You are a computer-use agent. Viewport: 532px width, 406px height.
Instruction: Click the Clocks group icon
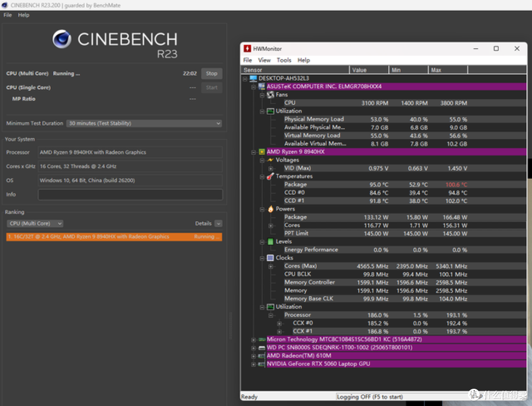click(270, 258)
